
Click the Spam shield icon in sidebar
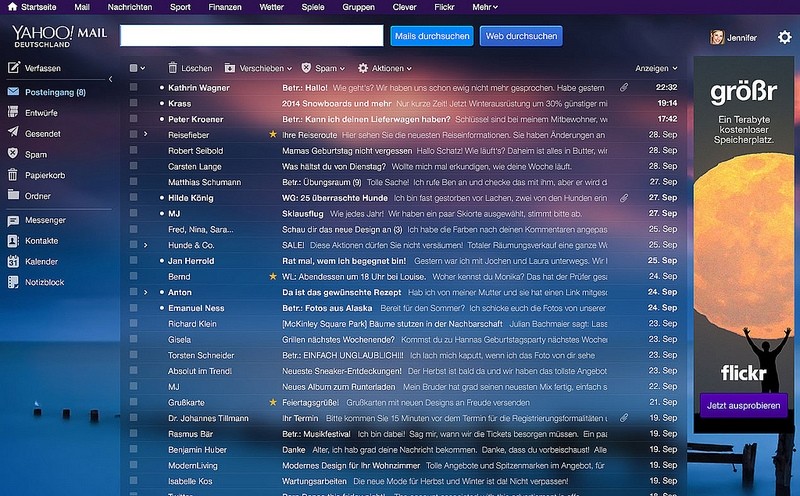(13, 154)
